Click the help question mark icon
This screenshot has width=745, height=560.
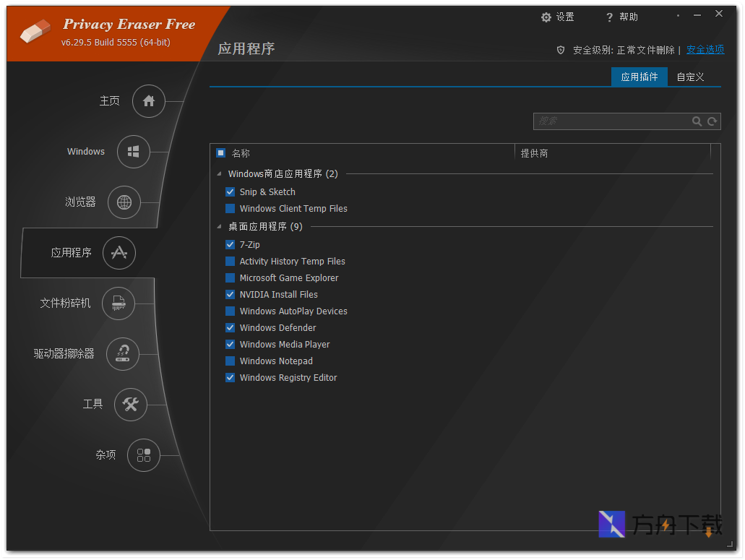pos(609,17)
